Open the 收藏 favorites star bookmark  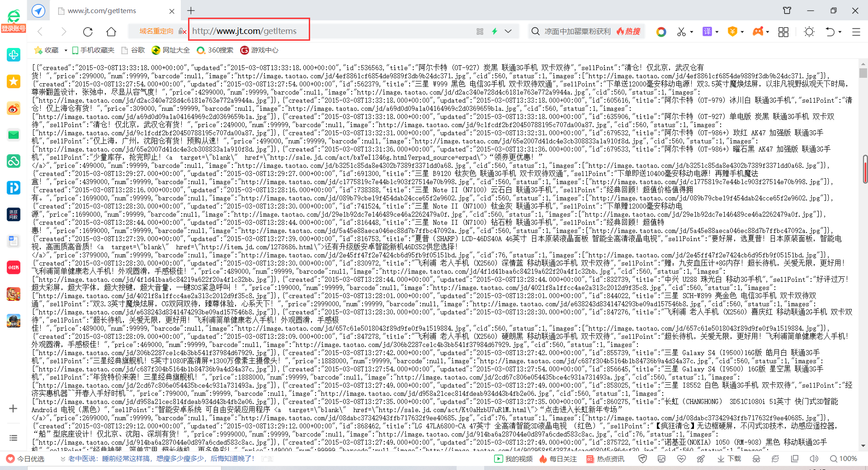(47, 50)
